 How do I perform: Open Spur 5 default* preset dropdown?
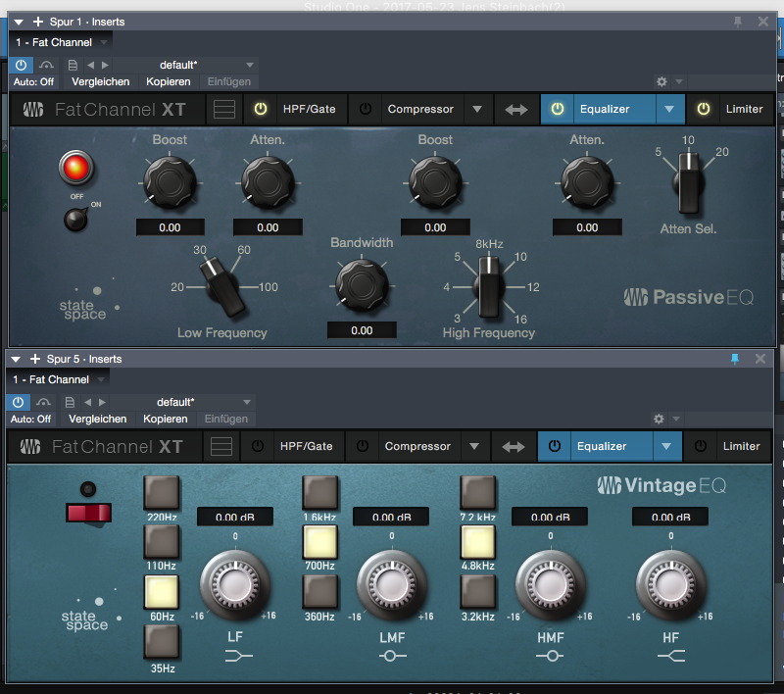pos(182,402)
